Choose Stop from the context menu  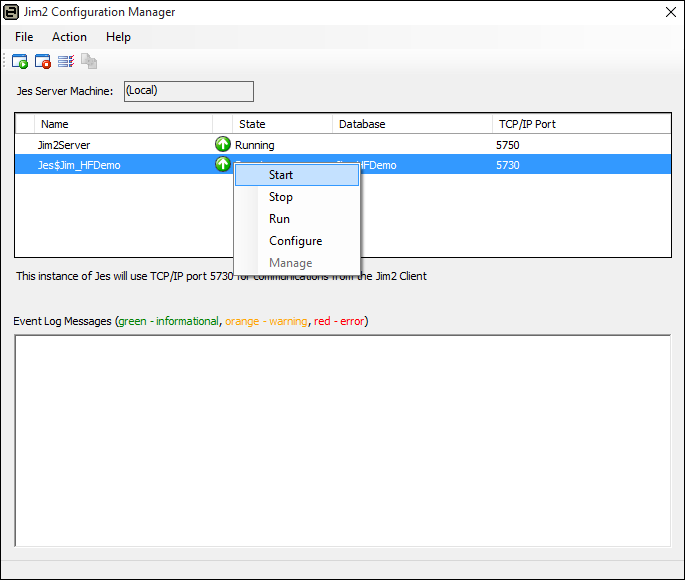tap(281, 197)
